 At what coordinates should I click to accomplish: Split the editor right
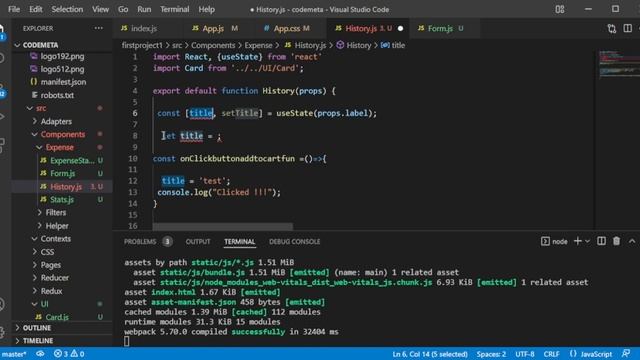pyautogui.click(x=628, y=28)
